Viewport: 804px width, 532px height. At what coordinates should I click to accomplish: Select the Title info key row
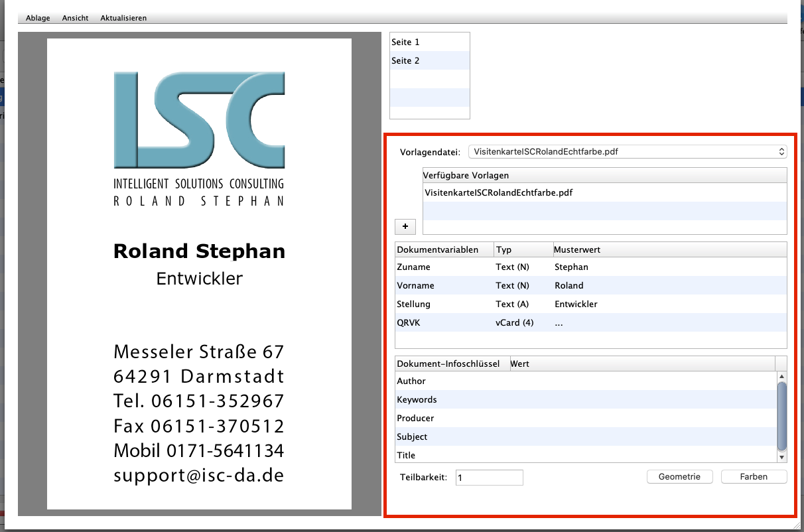pos(586,455)
